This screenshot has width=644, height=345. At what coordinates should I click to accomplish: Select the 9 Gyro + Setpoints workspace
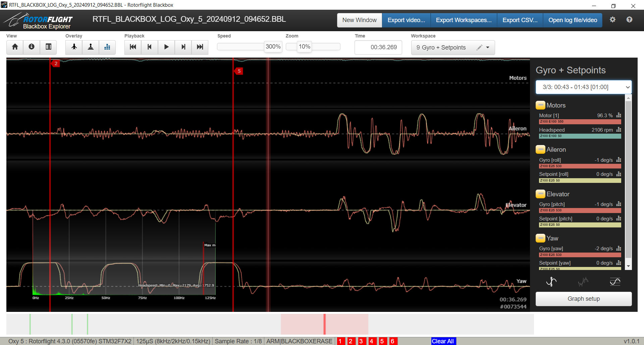(441, 48)
